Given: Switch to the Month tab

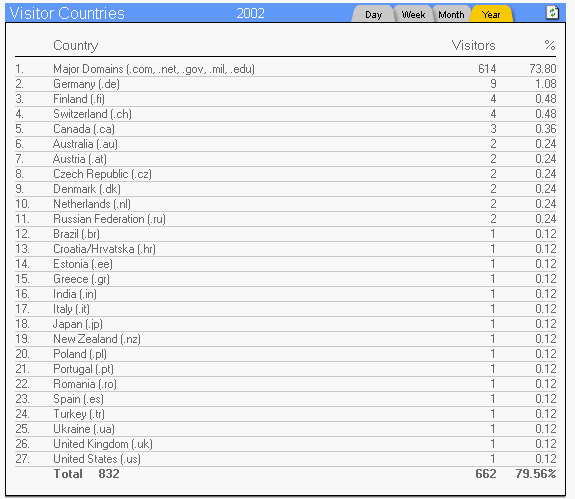Looking at the screenshot, I should coord(451,15).
